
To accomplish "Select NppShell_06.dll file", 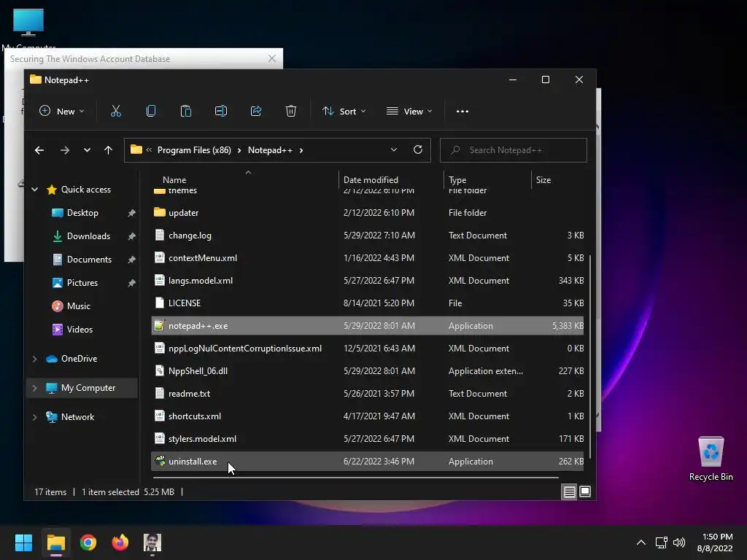I will [x=368, y=371].
